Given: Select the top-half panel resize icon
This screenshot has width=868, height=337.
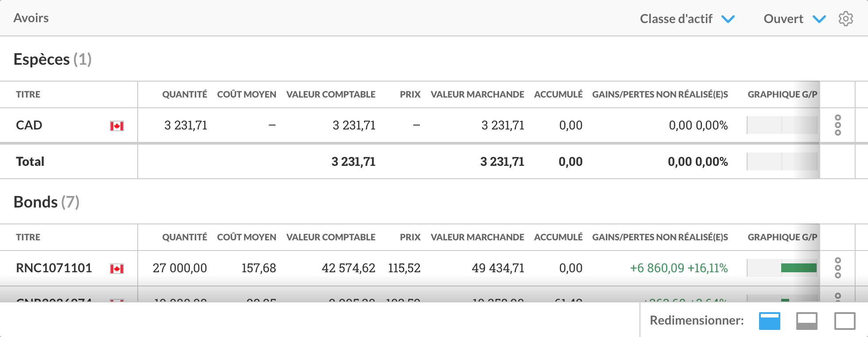Looking at the screenshot, I should [x=769, y=321].
